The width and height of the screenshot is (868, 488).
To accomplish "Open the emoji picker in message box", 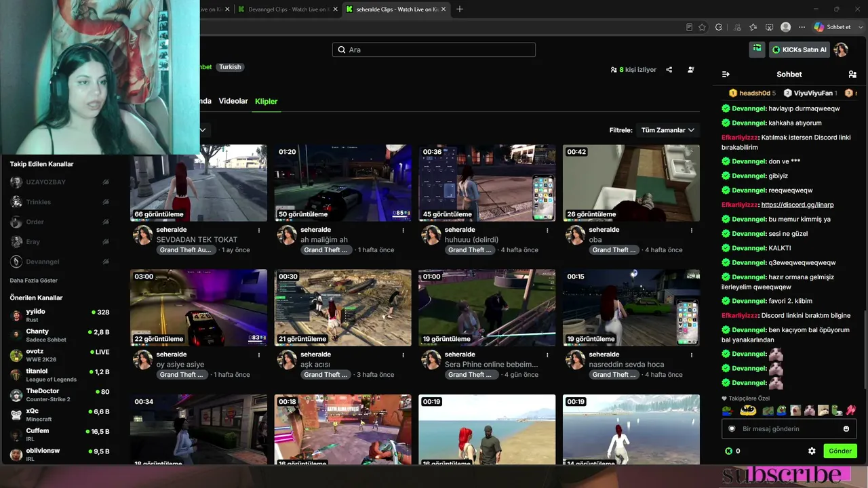I will click(x=846, y=428).
